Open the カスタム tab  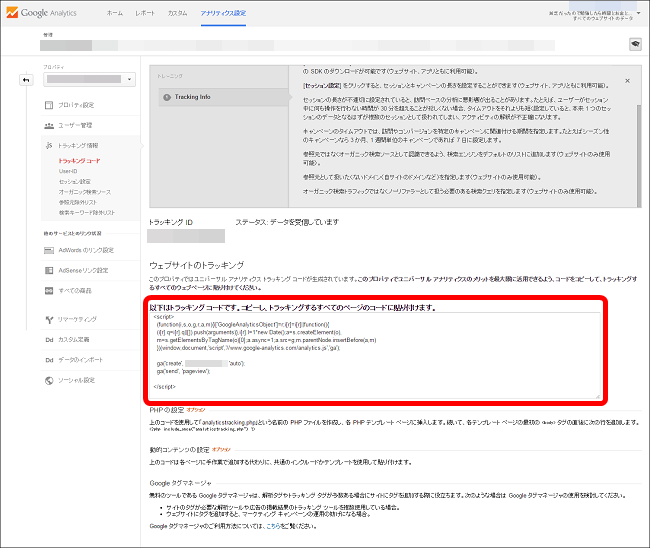(177, 13)
